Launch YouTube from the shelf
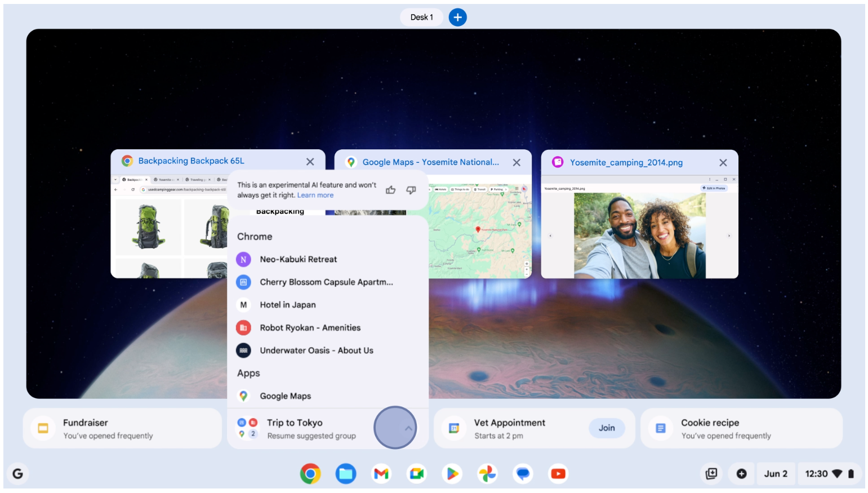Viewport: 868px width, 493px height. tap(558, 474)
